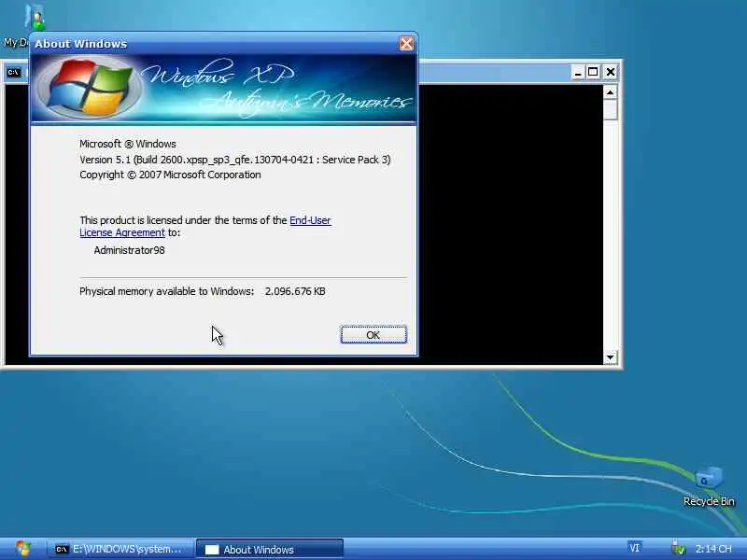Click the 2.096.676 KB memory value
This screenshot has width=747, height=560.
pyautogui.click(x=295, y=291)
